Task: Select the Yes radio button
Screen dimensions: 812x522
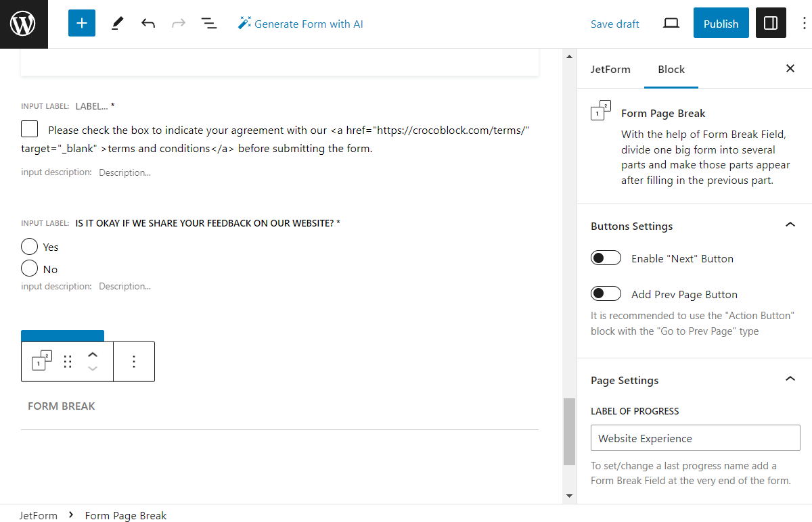Action: 29,246
